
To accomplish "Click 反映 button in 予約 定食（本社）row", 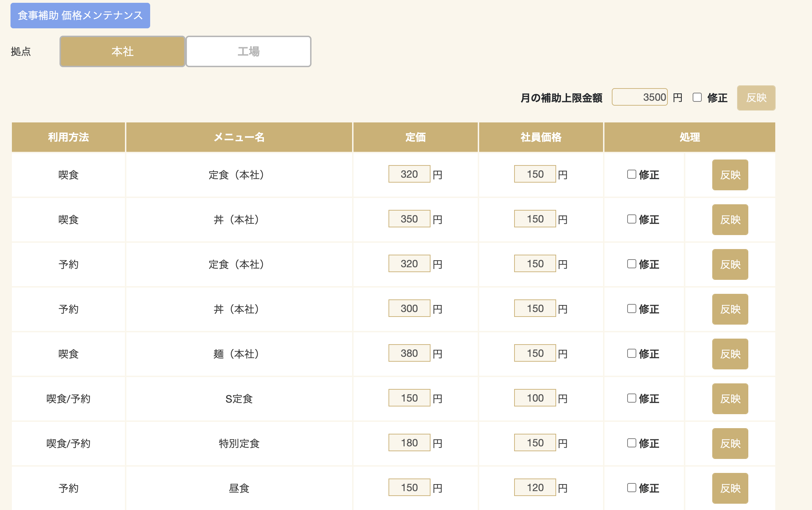I will tap(730, 264).
